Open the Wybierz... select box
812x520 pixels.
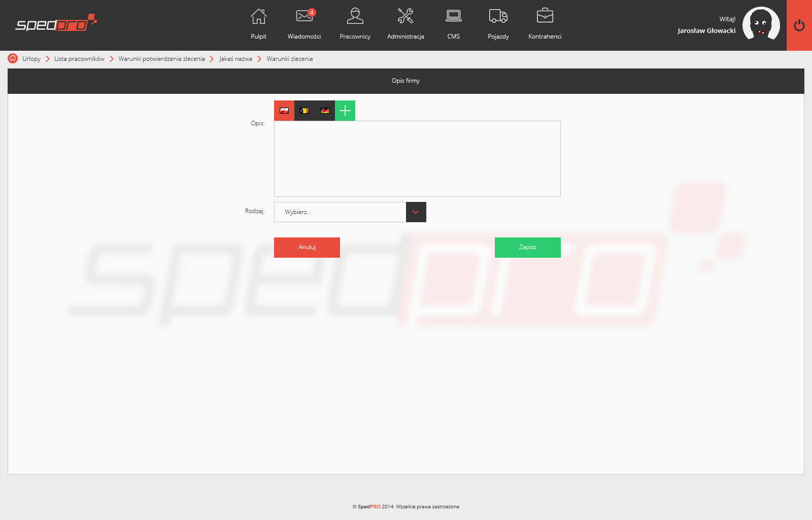[x=340, y=212]
